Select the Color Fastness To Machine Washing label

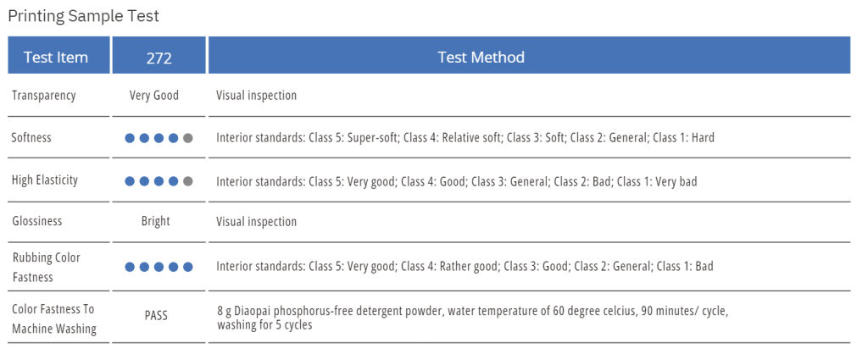tap(54, 319)
